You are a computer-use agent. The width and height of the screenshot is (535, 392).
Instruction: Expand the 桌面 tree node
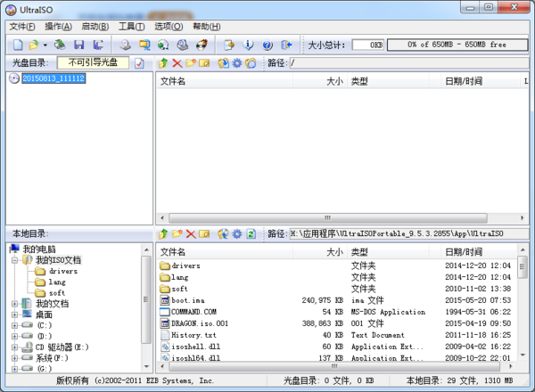[14, 314]
